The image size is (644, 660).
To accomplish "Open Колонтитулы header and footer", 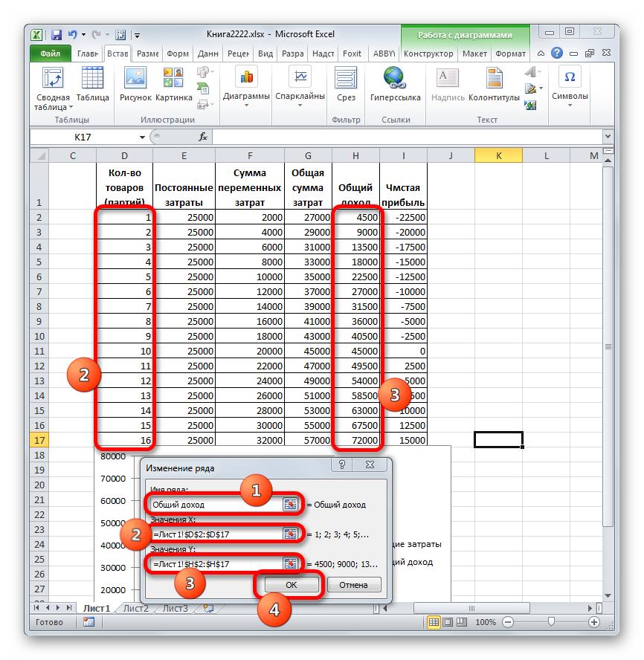I will 494,78.
